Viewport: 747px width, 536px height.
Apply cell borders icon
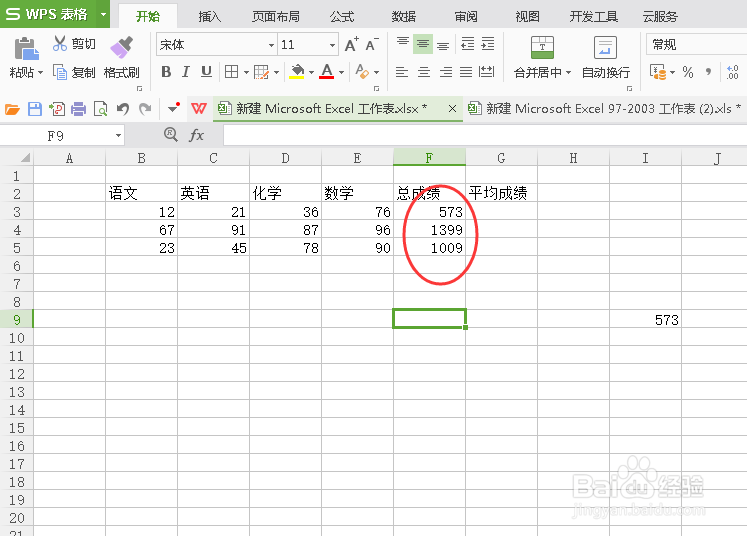(x=232, y=72)
